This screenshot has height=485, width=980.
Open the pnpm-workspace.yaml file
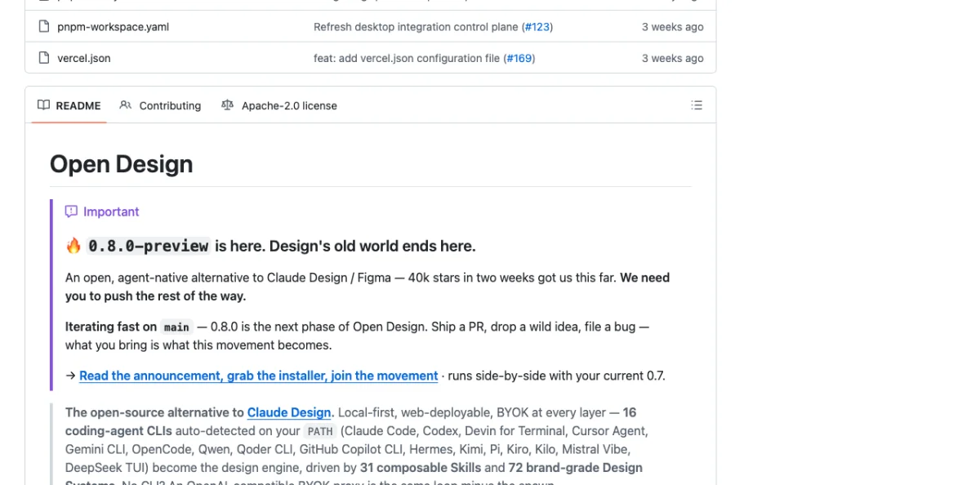tap(113, 27)
